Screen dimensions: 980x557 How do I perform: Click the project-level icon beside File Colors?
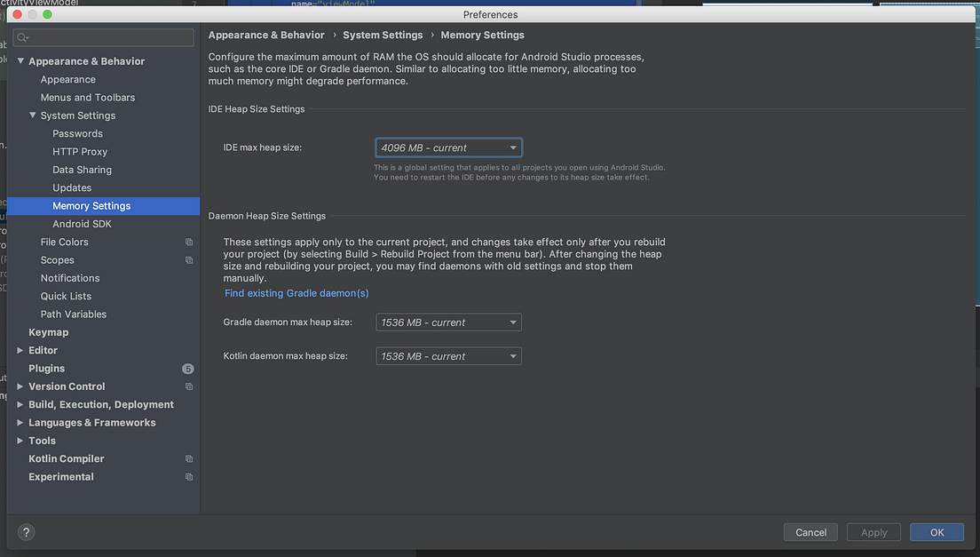point(189,242)
